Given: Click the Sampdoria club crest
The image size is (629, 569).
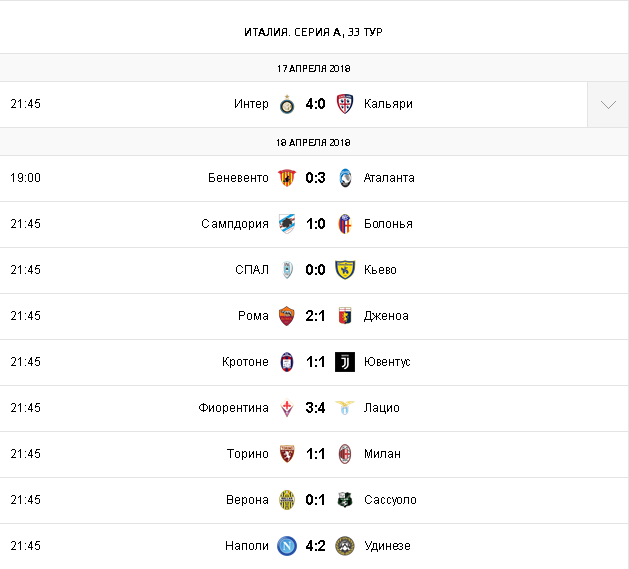Looking at the screenshot, I should [287, 224].
